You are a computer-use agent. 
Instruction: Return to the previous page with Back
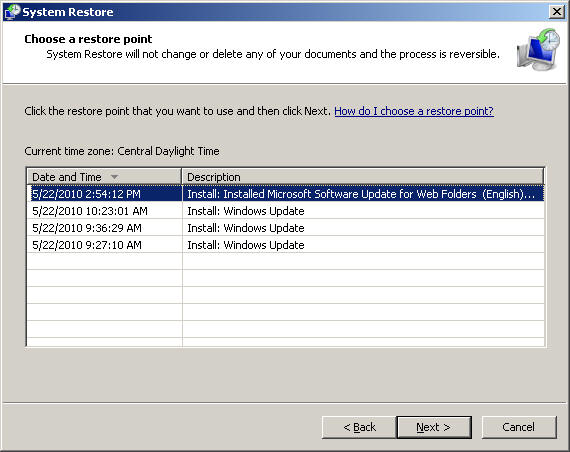coord(359,427)
